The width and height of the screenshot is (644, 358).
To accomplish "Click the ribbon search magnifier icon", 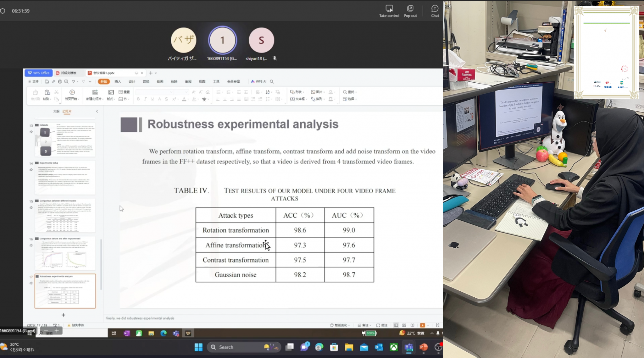I will tap(272, 82).
